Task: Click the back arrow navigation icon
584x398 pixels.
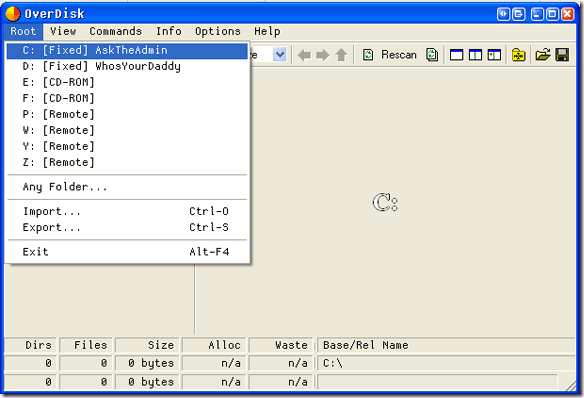Action: [304, 55]
